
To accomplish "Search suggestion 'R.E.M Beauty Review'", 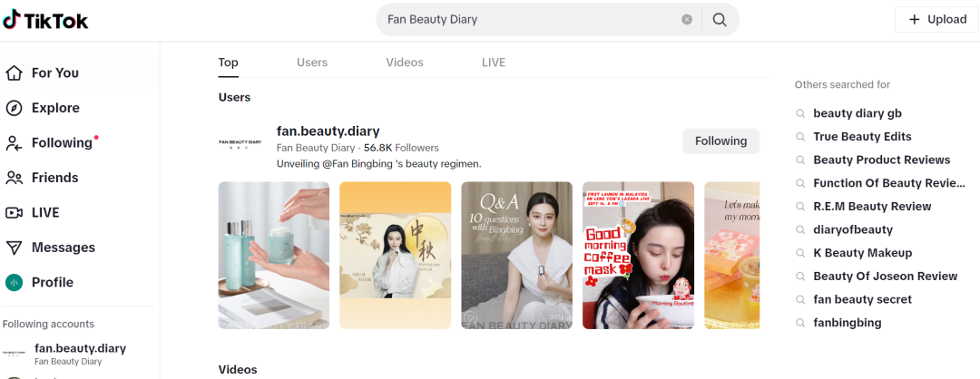I will click(872, 206).
